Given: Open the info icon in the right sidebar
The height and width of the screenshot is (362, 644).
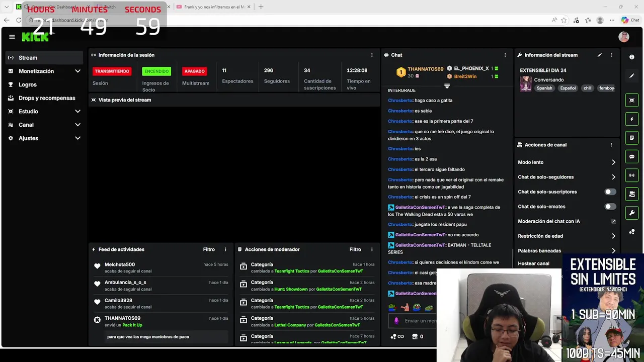Looking at the screenshot, I should coord(632,57).
